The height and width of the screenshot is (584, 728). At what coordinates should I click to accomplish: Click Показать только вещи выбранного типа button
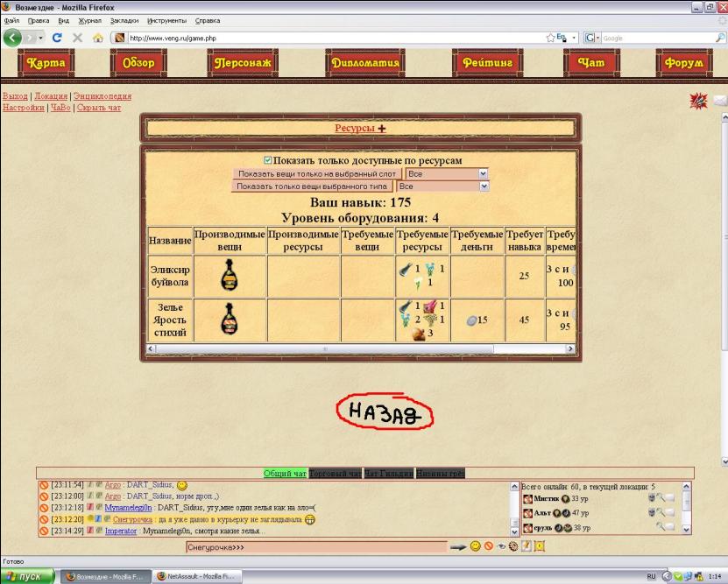[312, 186]
